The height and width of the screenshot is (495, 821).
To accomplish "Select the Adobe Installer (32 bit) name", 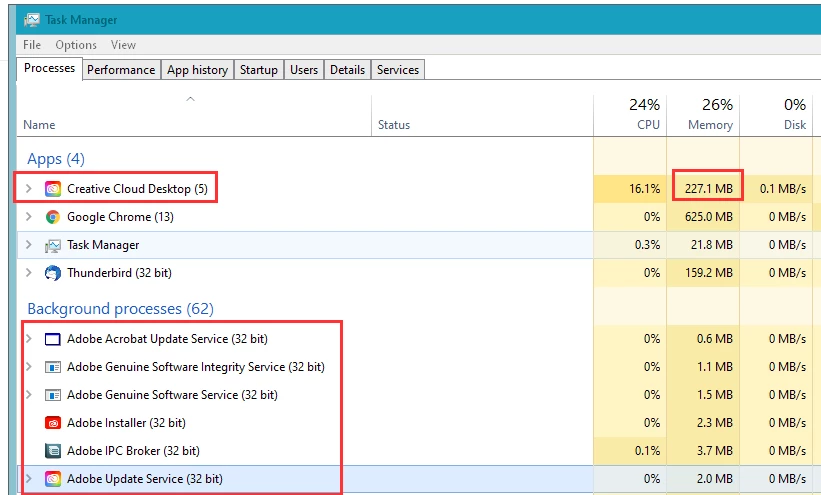I will coord(126,423).
